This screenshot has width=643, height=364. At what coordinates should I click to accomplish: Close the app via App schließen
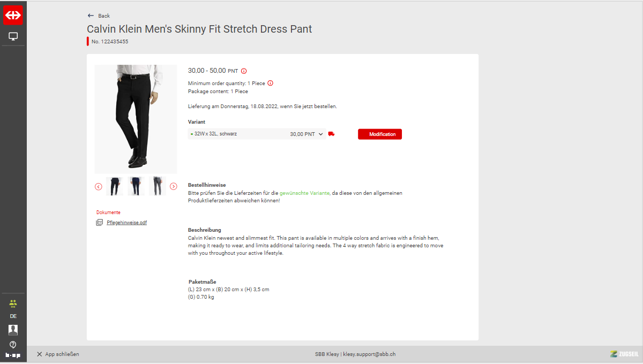pyautogui.click(x=58, y=354)
